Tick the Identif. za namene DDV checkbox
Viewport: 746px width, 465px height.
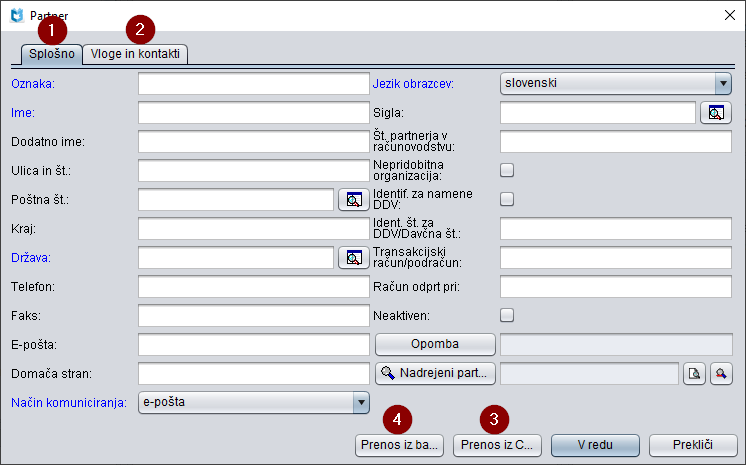pyautogui.click(x=507, y=199)
